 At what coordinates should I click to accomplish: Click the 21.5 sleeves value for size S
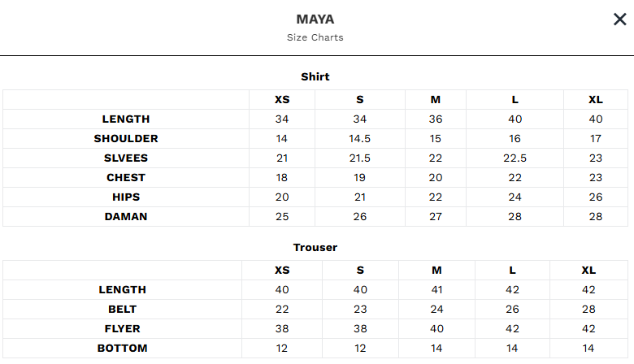pos(360,158)
